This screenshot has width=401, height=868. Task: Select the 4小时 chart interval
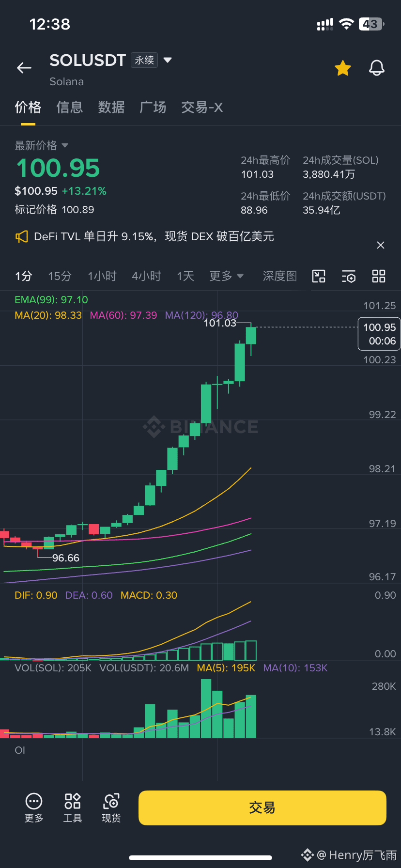coord(147,276)
